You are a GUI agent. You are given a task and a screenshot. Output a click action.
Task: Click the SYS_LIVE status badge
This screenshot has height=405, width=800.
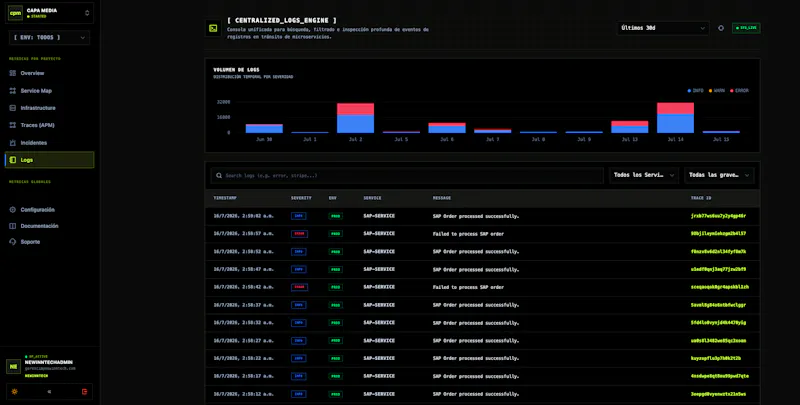746,28
